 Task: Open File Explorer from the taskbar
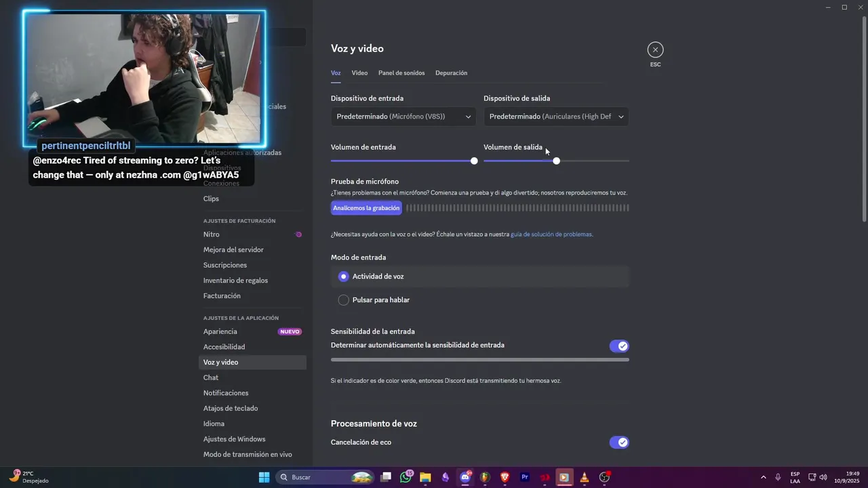click(425, 477)
